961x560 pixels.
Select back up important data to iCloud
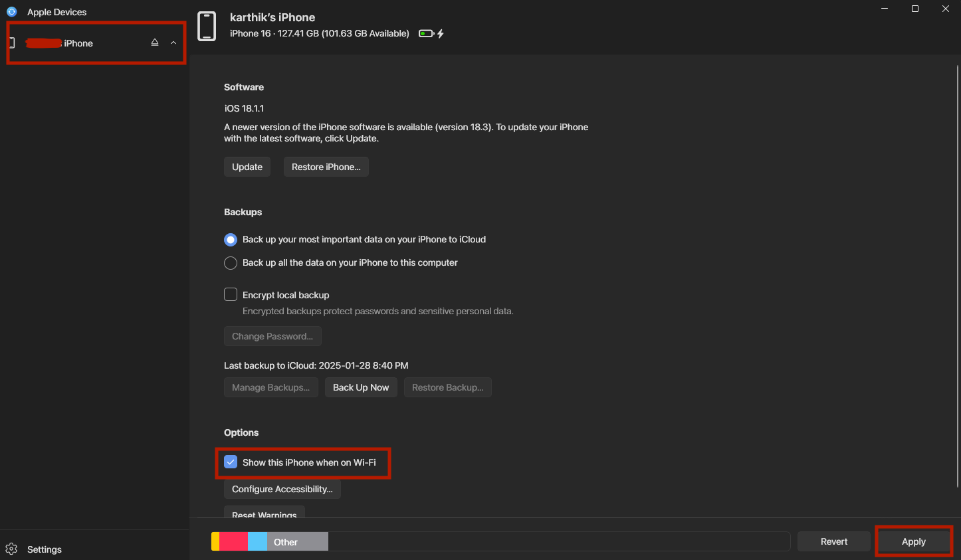click(x=231, y=239)
